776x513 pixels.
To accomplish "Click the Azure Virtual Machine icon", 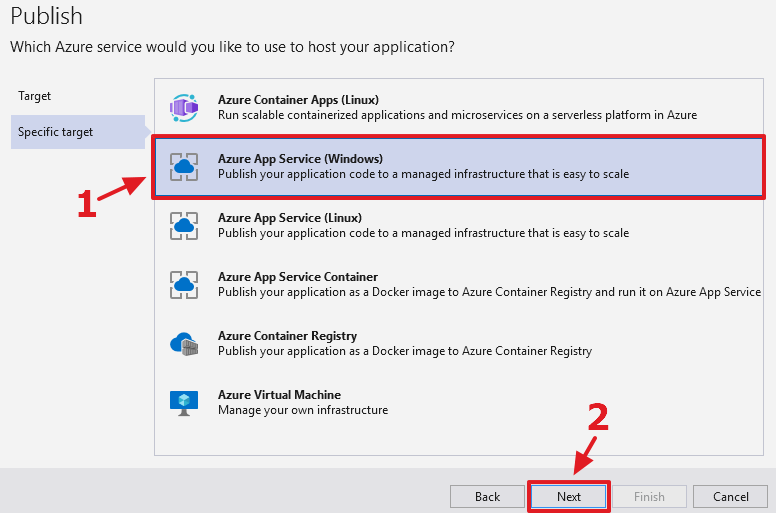I will coord(184,402).
